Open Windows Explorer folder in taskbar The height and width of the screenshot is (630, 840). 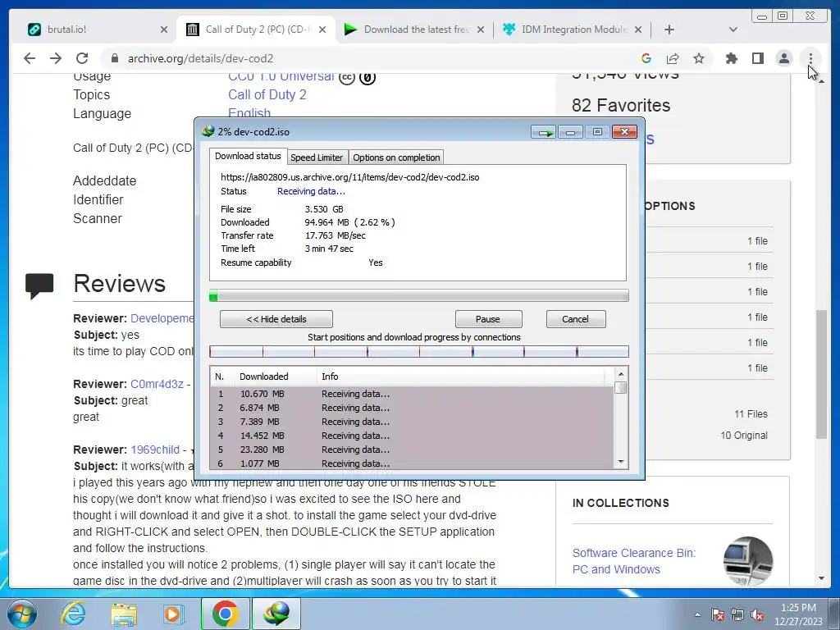click(124, 614)
